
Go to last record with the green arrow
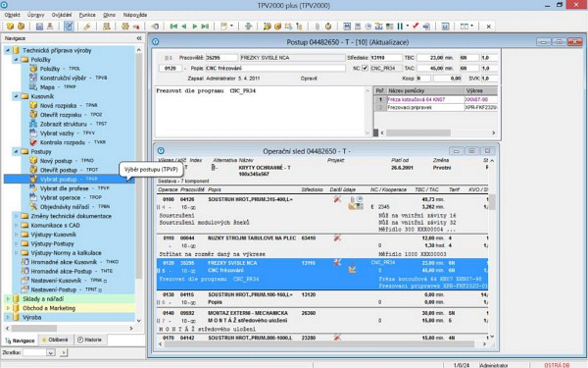tap(205, 26)
